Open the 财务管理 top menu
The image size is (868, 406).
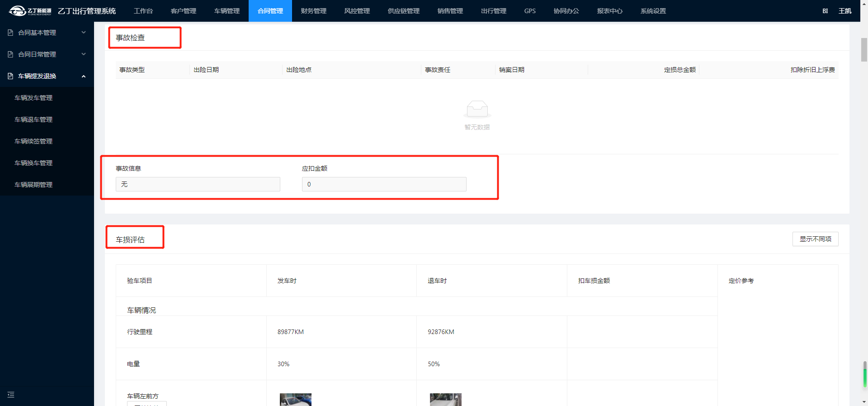tap(314, 11)
